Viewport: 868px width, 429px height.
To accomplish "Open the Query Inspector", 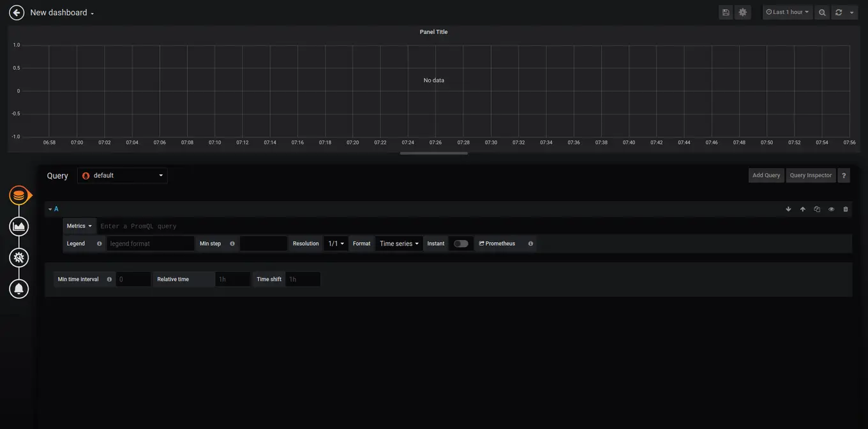I will (x=810, y=175).
